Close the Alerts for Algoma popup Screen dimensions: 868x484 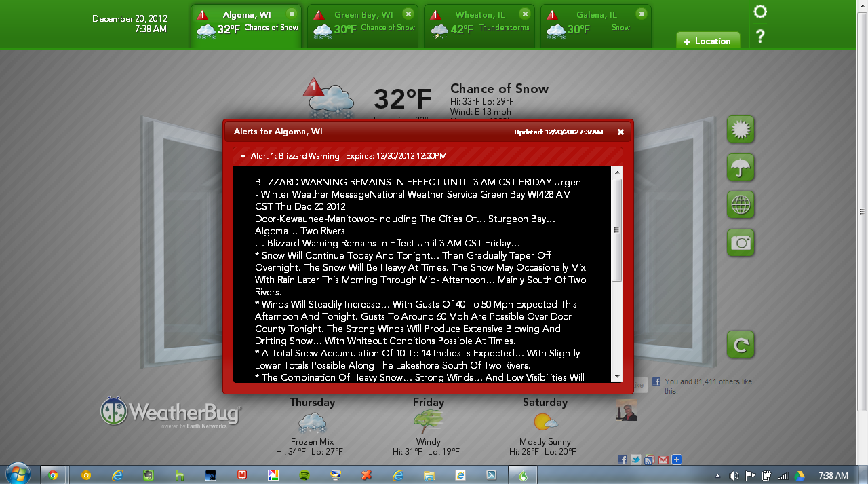pos(620,132)
